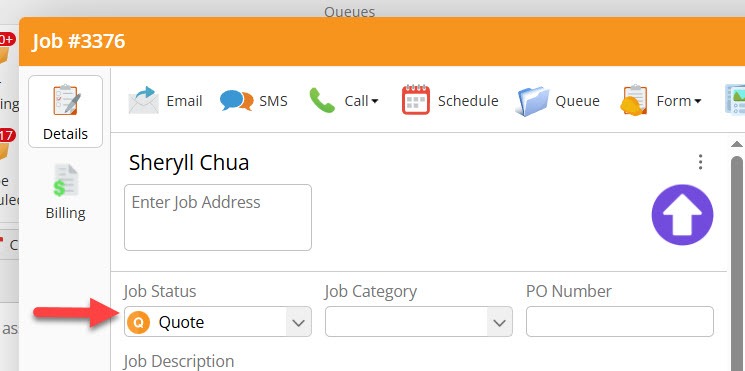Image resolution: width=745 pixels, height=371 pixels.
Task: Click the purple upload arrow button
Action: click(682, 215)
